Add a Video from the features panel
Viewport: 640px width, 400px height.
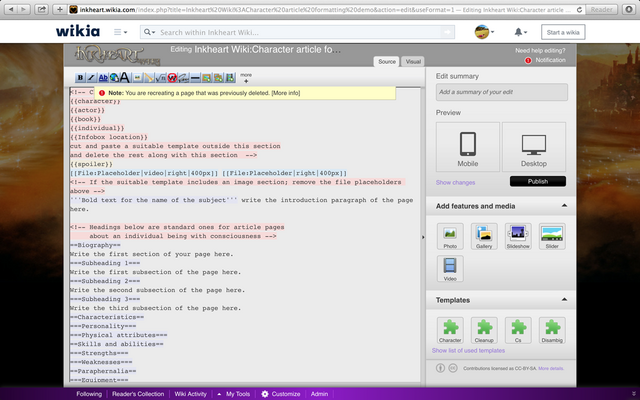tap(450, 269)
